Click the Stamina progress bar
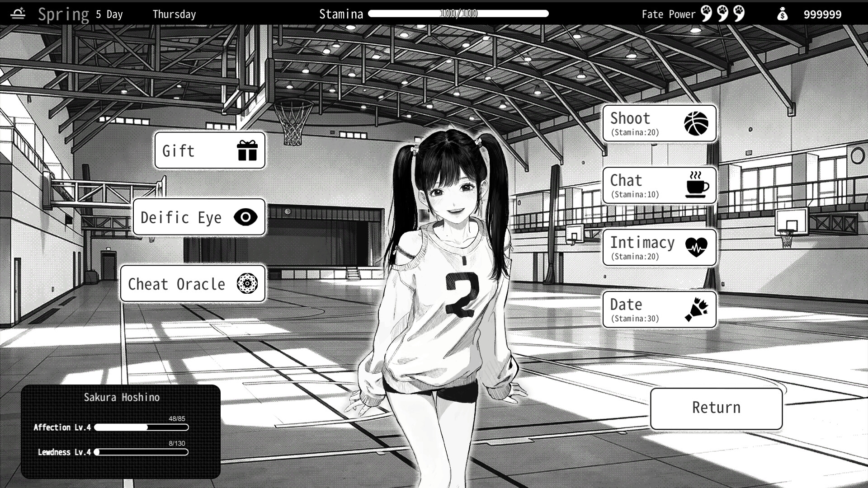This screenshot has height=488, width=868. click(458, 14)
